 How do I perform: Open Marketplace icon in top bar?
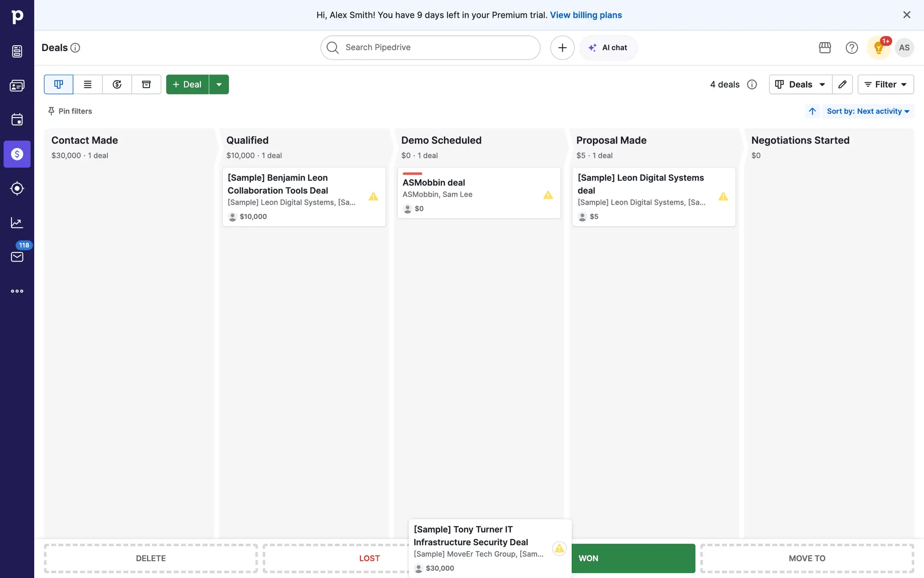(x=825, y=48)
